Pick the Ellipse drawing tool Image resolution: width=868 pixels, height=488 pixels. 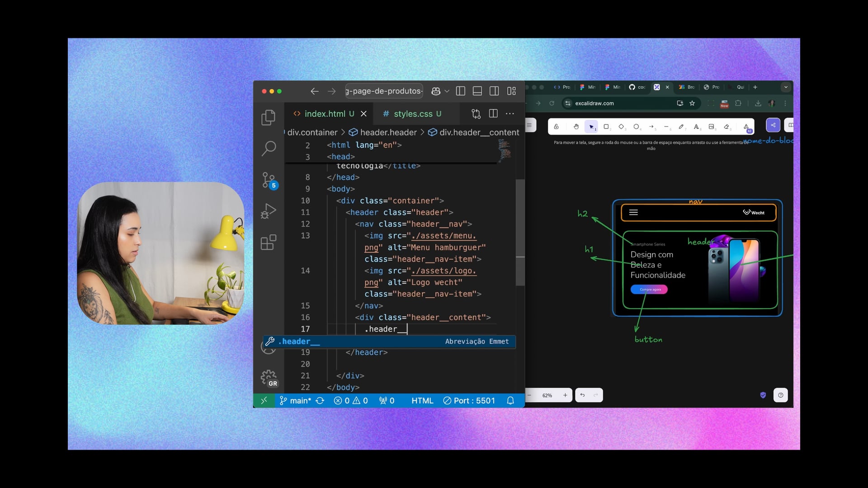tap(636, 127)
